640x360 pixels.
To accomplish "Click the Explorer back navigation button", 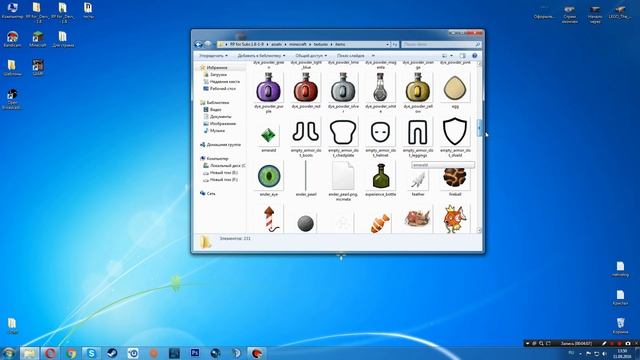I will tap(199, 44).
